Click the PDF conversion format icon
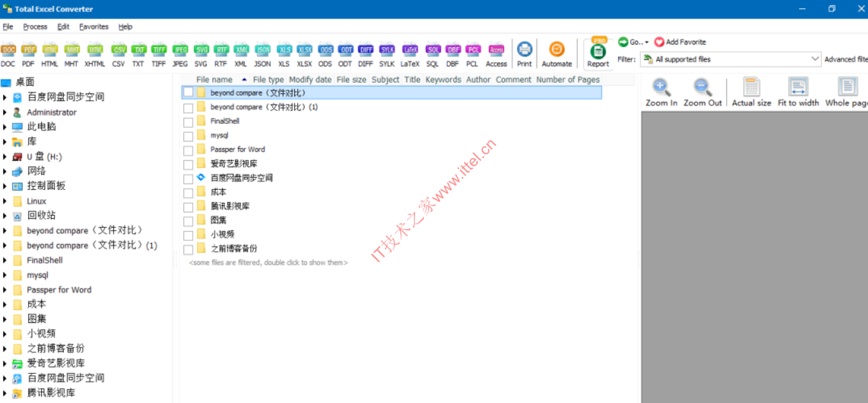Viewport: 868px width, 403px height. (x=28, y=50)
